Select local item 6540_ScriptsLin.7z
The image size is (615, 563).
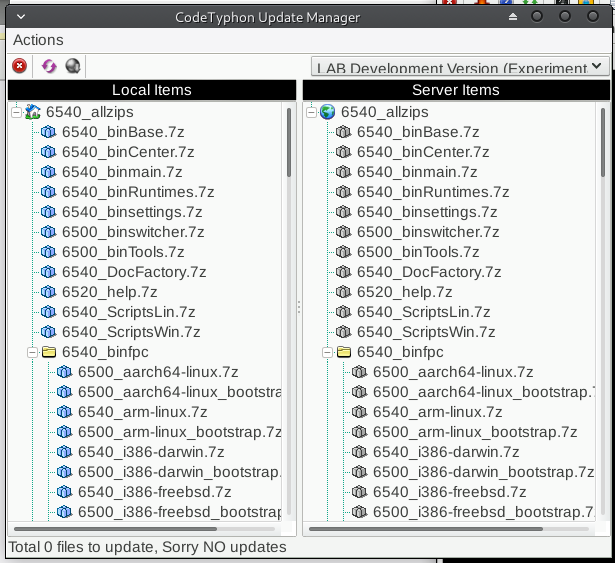129,312
